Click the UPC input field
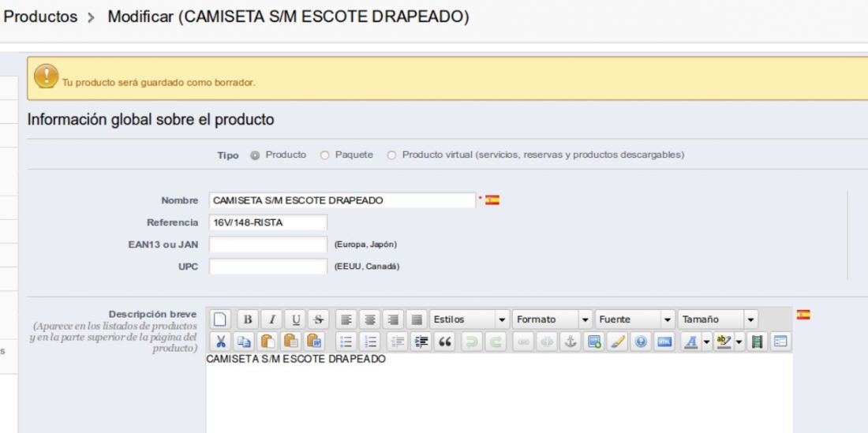 pos(268,267)
